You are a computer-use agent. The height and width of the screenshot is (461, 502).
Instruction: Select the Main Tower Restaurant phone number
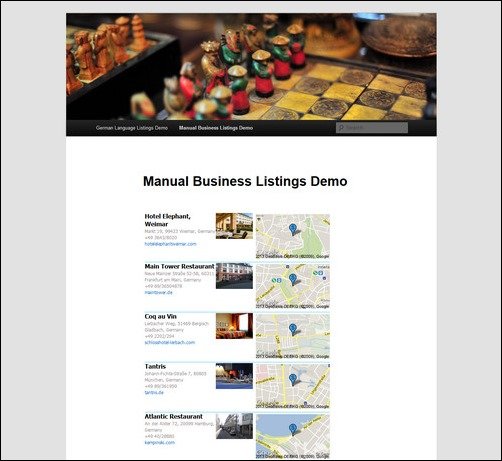tap(163, 286)
